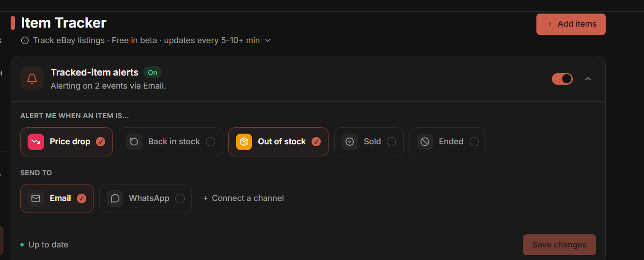Click the ALERT ME WHEN AN ITEM IS label
The width and height of the screenshot is (644, 260).
click(75, 116)
